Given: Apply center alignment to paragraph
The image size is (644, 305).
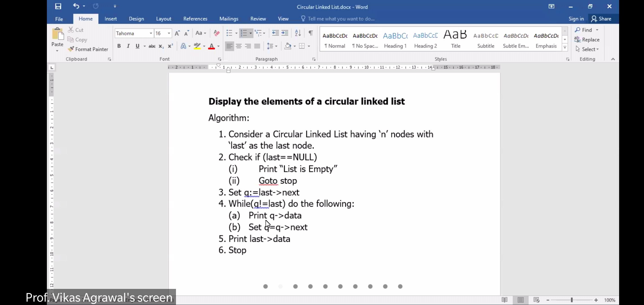Looking at the screenshot, I should coord(239,46).
